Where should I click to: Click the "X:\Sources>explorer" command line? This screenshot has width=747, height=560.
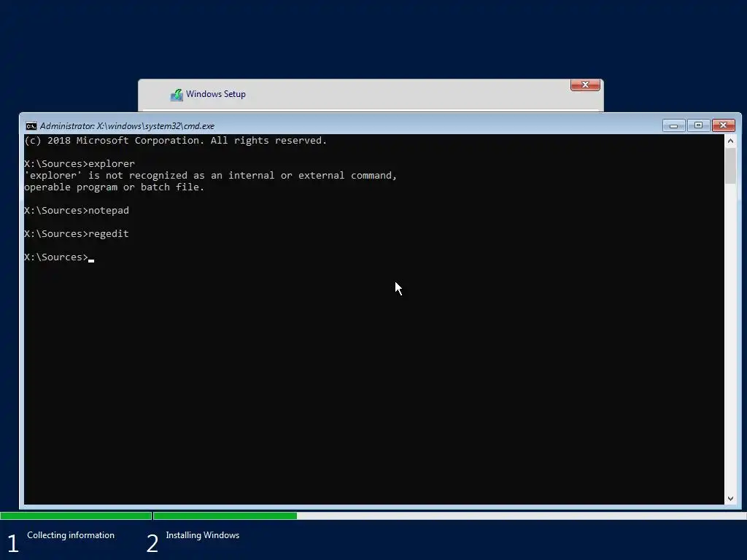(x=80, y=164)
